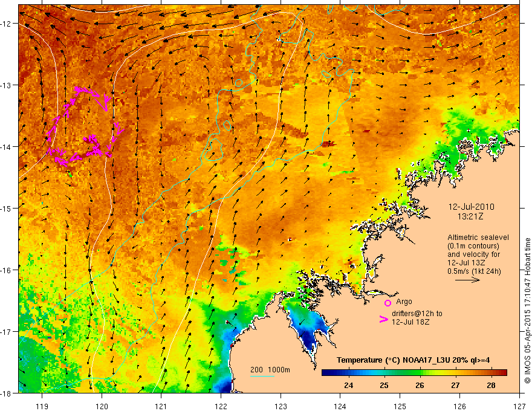Click colorbar tick label 24

tap(348, 385)
